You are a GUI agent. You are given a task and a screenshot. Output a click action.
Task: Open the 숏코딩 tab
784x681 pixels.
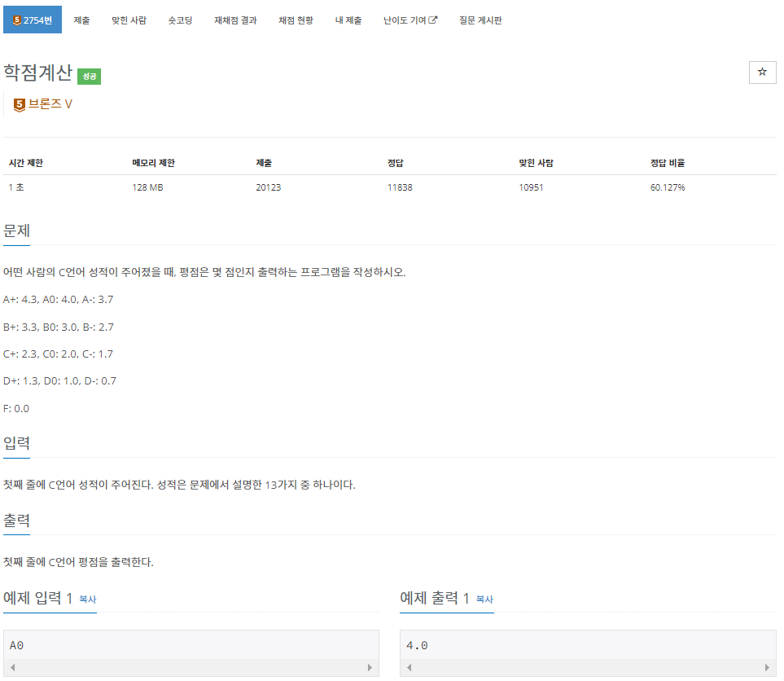[x=180, y=20]
